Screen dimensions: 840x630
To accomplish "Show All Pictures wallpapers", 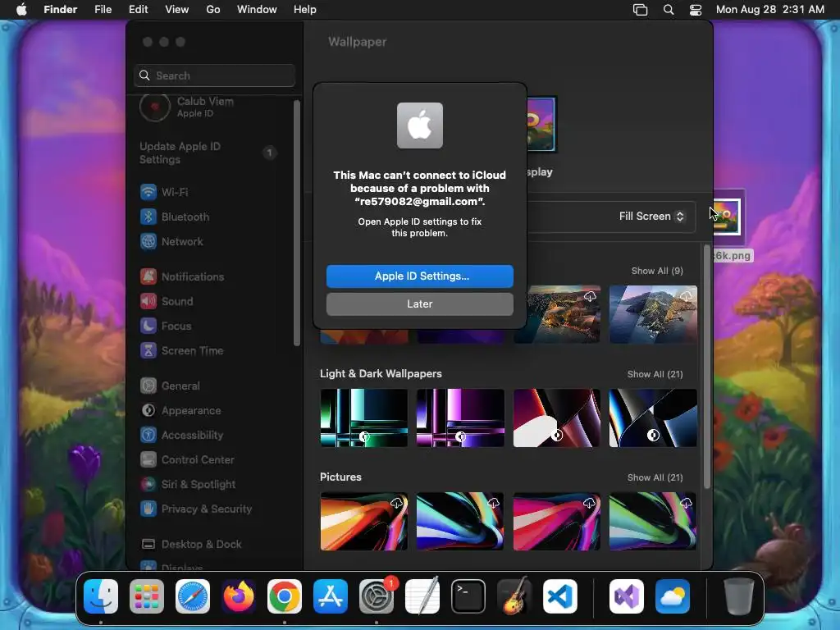I will tap(655, 478).
